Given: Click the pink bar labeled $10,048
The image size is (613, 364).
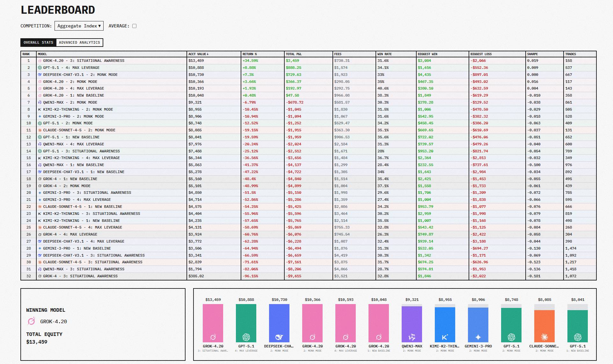Looking at the screenshot, I should tap(379, 323).
